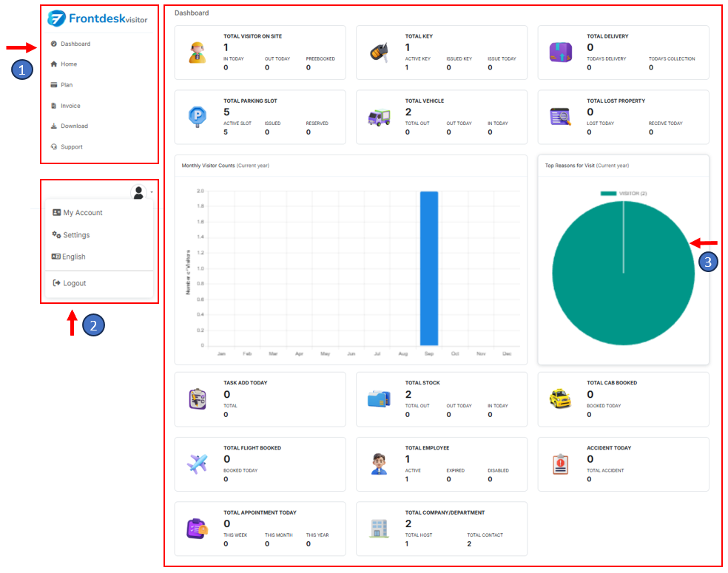The height and width of the screenshot is (573, 728).
Task: Click the Total Key icon
Action: click(x=379, y=52)
